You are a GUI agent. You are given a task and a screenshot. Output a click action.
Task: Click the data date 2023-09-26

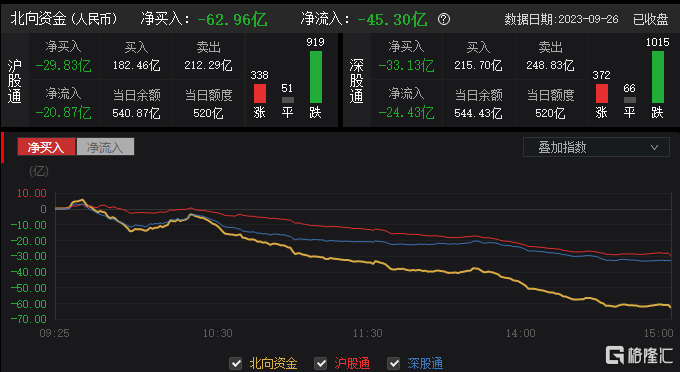pyautogui.click(x=588, y=20)
